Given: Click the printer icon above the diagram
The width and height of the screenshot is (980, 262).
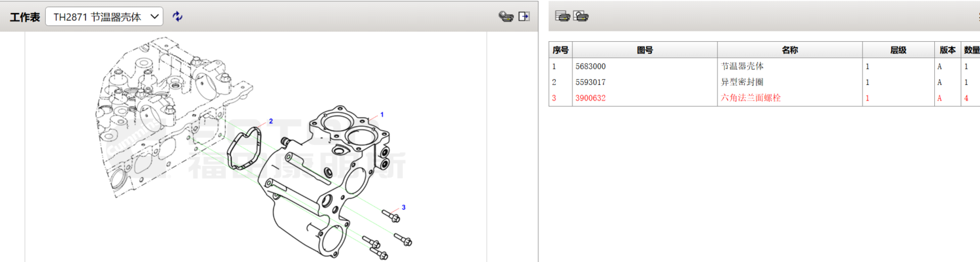Looking at the screenshot, I should (x=506, y=17).
